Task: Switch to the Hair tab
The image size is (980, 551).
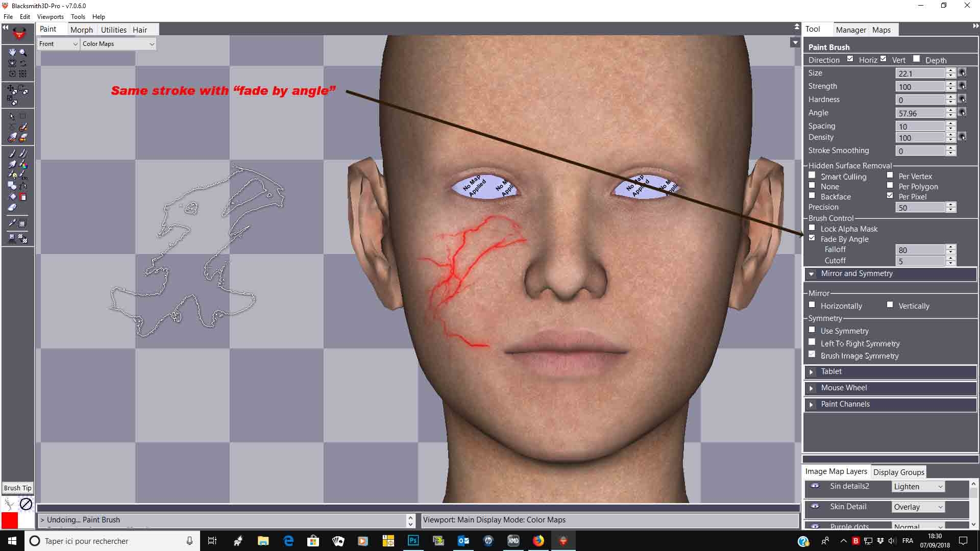Action: [x=140, y=30]
